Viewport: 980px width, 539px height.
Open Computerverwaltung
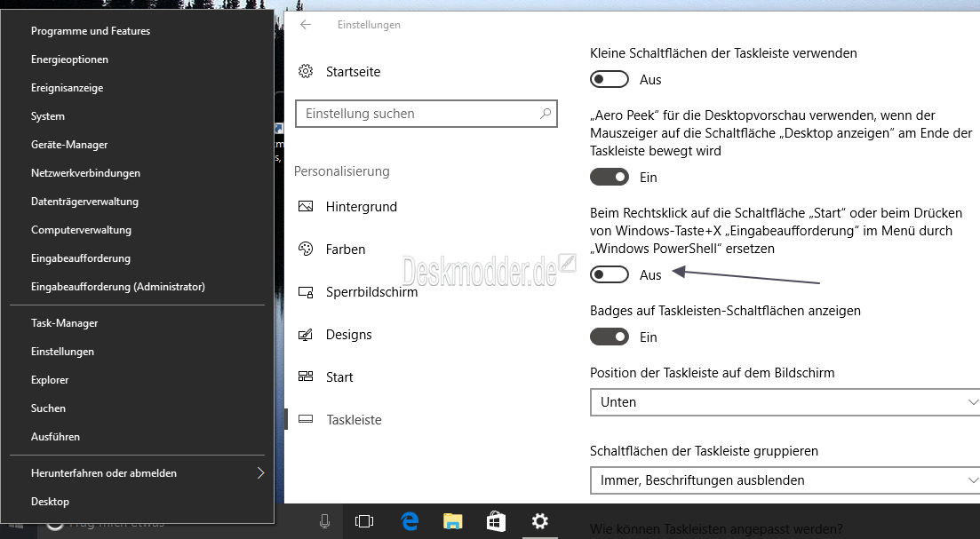tap(81, 230)
